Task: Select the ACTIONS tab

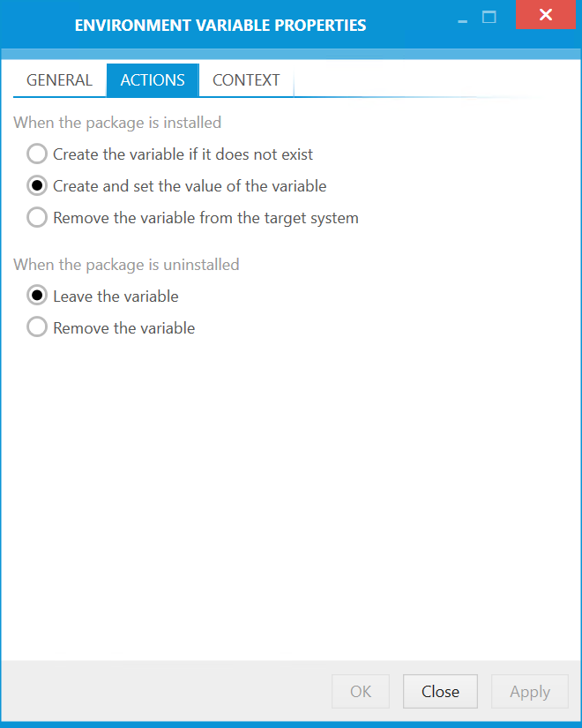Action: [153, 80]
